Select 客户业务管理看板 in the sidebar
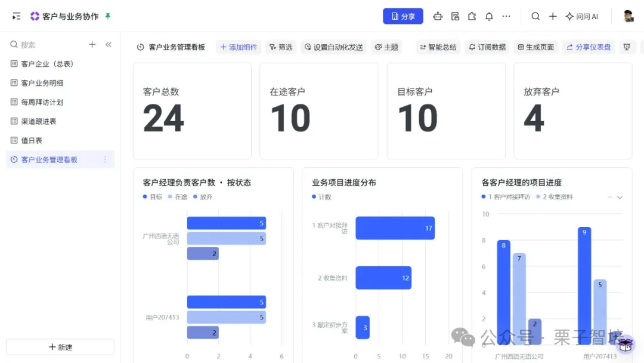 click(60, 159)
